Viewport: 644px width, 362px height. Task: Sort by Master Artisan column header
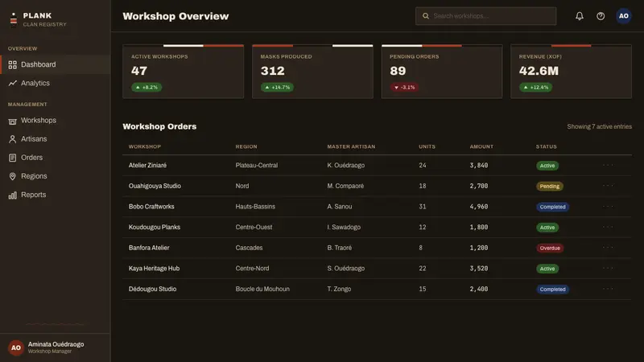pos(351,146)
